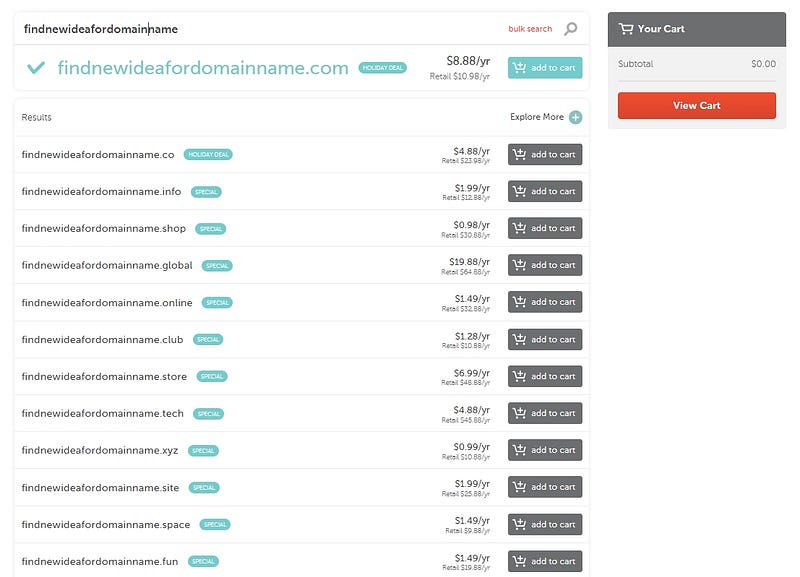Add findnewideafordomainname.info to cart
Viewport: 800px width, 577px height.
click(x=545, y=191)
